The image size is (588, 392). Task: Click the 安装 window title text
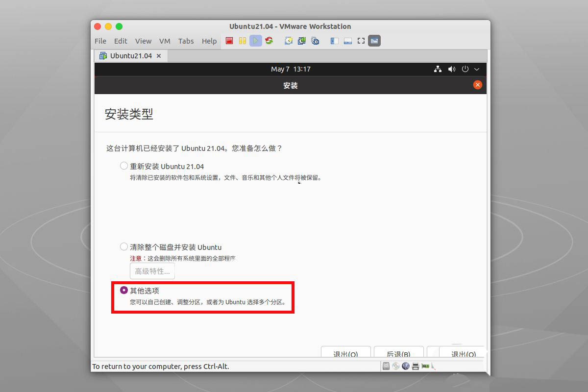(x=291, y=85)
